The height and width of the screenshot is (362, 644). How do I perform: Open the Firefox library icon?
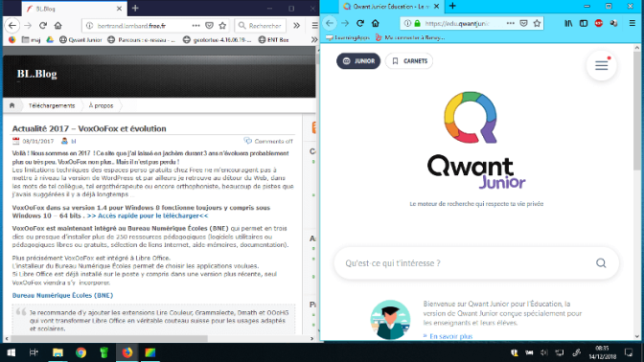point(568,23)
